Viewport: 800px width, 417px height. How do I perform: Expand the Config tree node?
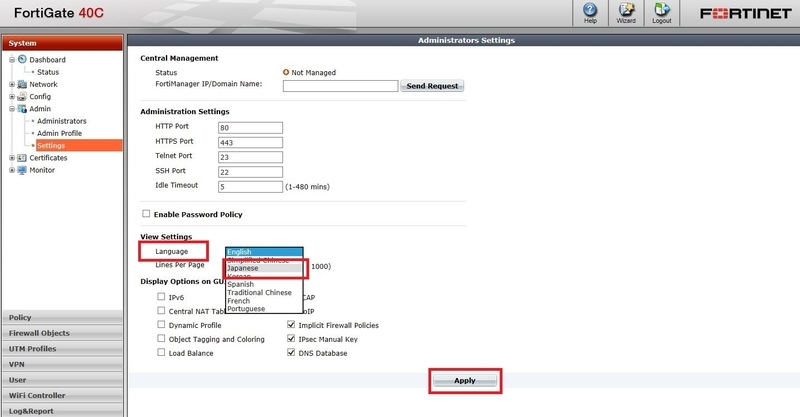[12, 96]
